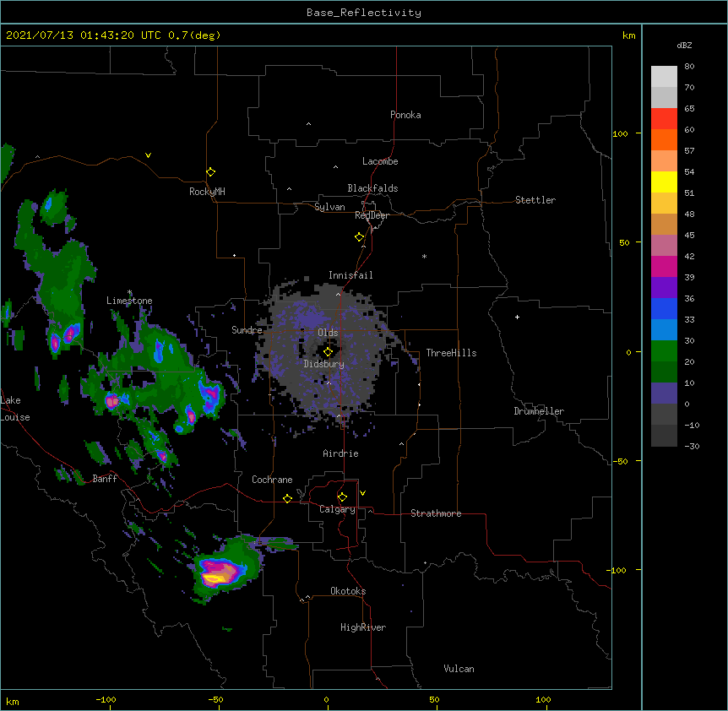
Task: Click the Olds town label
Action: (x=328, y=333)
